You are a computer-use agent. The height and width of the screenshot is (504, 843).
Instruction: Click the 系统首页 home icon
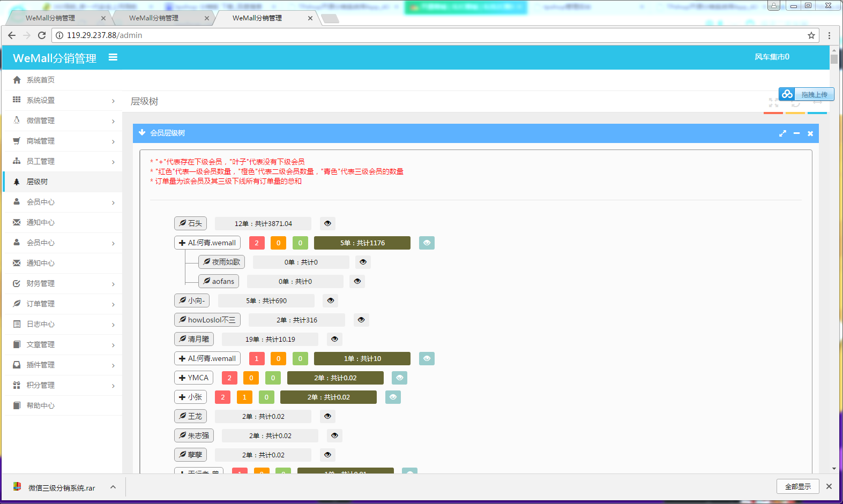pyautogui.click(x=17, y=80)
